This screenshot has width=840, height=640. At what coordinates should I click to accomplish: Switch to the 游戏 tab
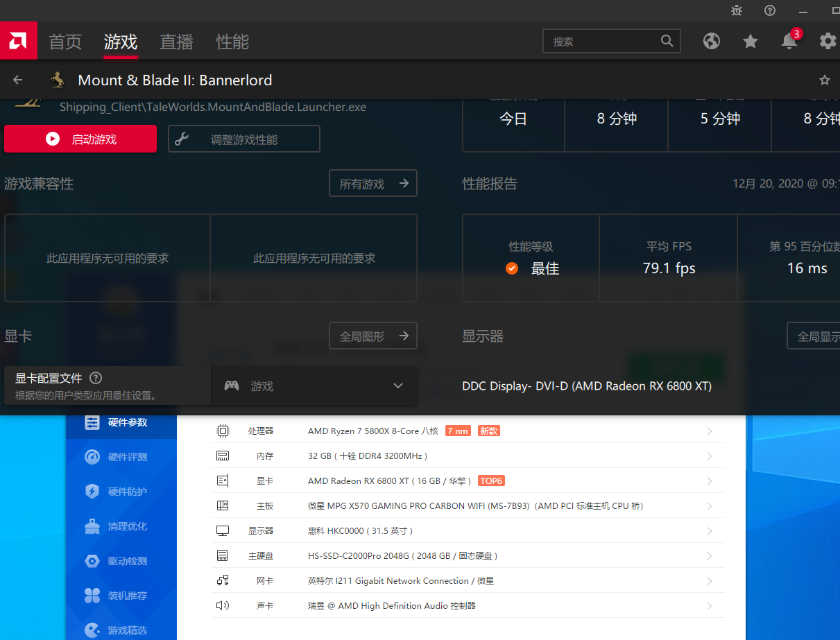tap(121, 42)
